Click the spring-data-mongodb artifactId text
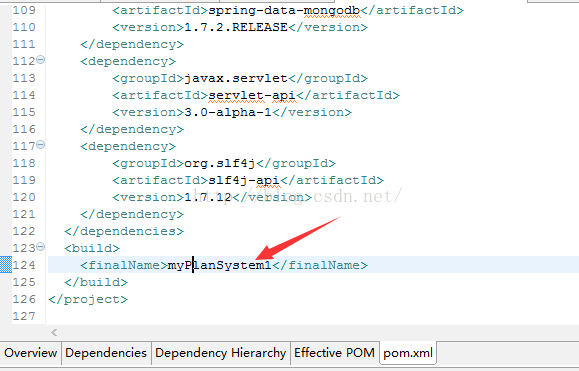The image size is (579, 371). tap(284, 11)
